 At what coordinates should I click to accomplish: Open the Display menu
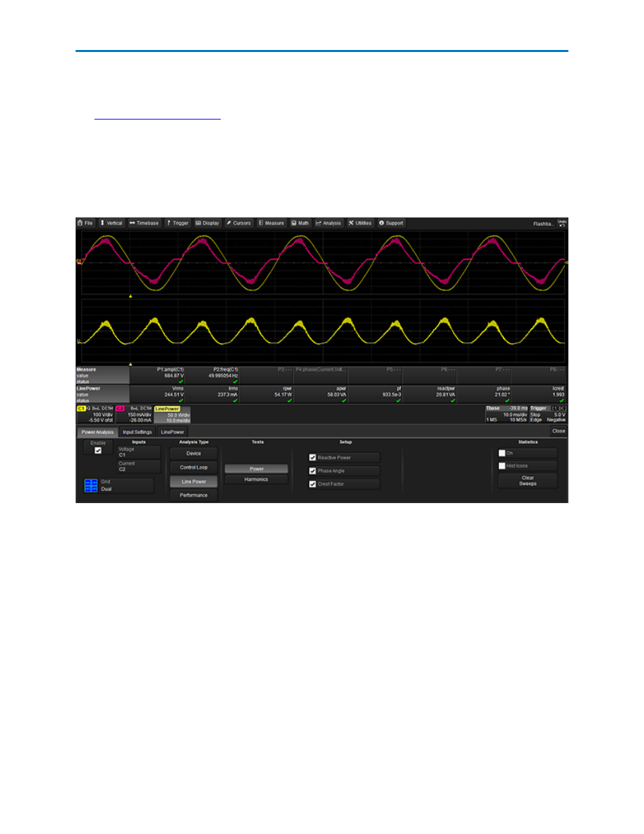click(207, 223)
